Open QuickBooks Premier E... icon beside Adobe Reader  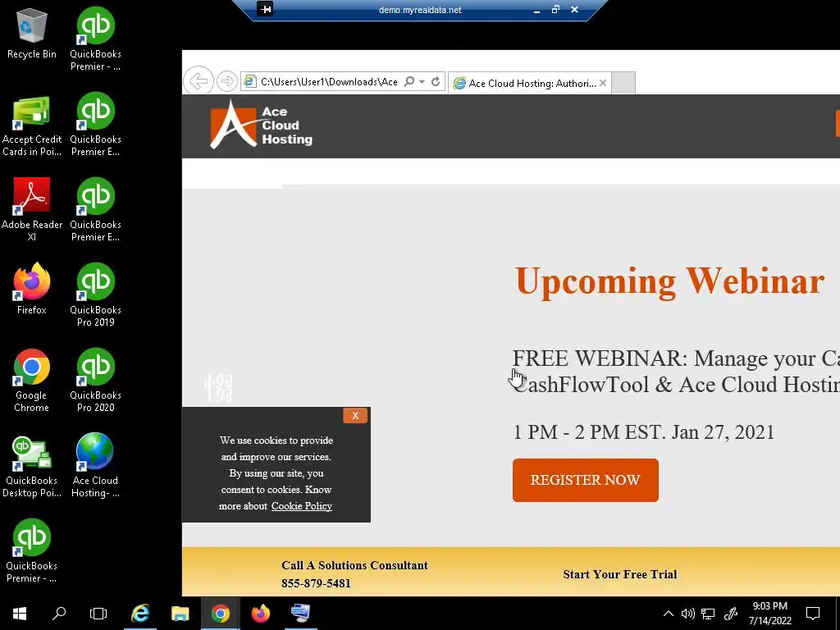[x=95, y=209]
